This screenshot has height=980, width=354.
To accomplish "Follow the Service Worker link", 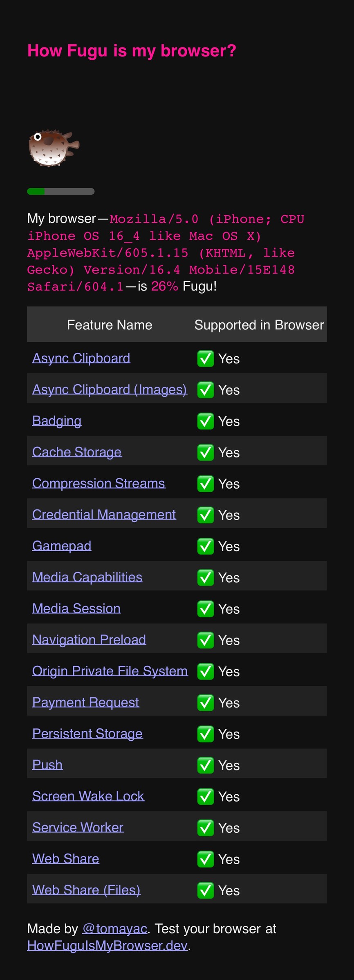I will [78, 827].
